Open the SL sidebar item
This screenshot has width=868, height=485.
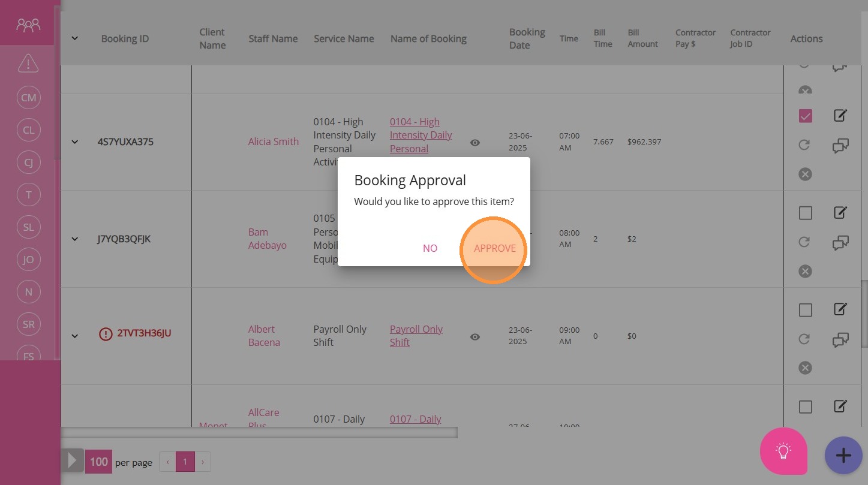point(28,227)
